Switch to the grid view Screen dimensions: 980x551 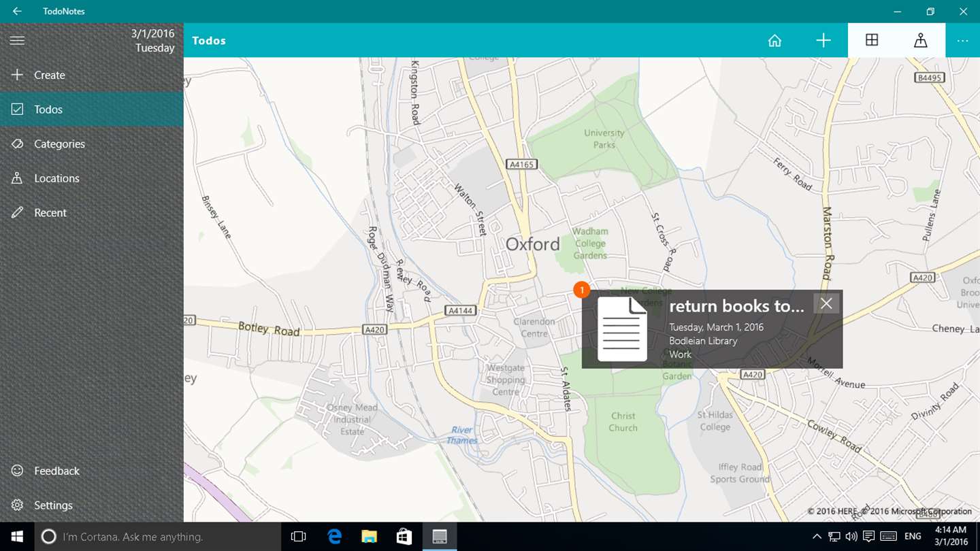point(872,41)
